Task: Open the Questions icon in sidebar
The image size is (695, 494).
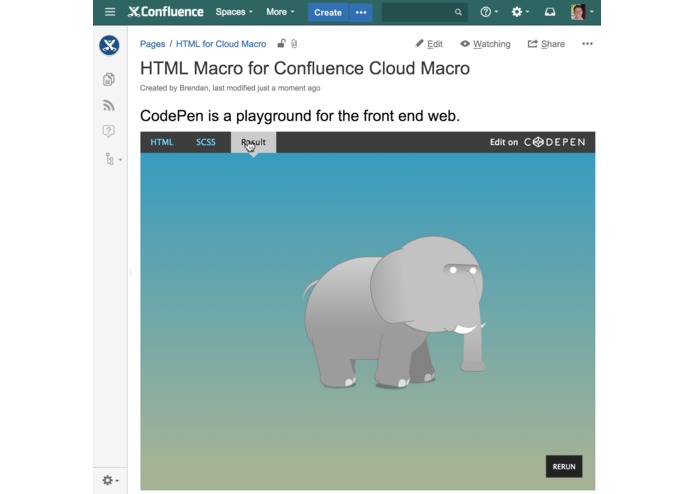Action: tap(109, 131)
